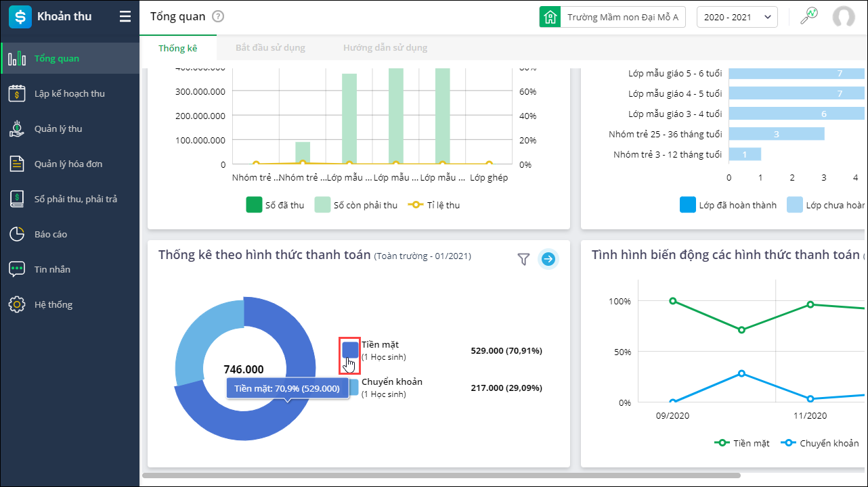Open the user avatar profile menu
Image resolution: width=868 pixels, height=487 pixels.
844,17
